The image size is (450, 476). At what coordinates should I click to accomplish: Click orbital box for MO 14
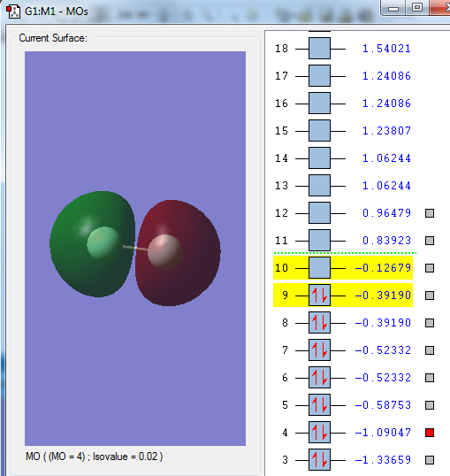click(319, 158)
